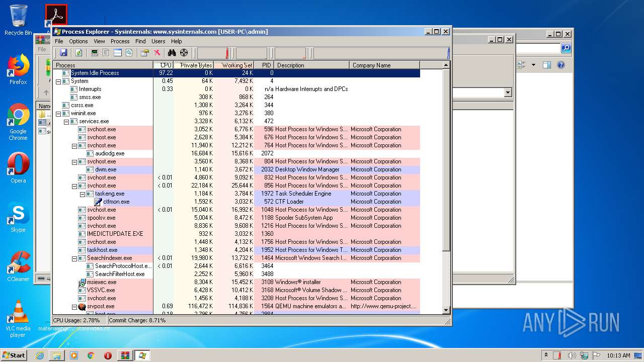Open the File menu

tap(59, 41)
